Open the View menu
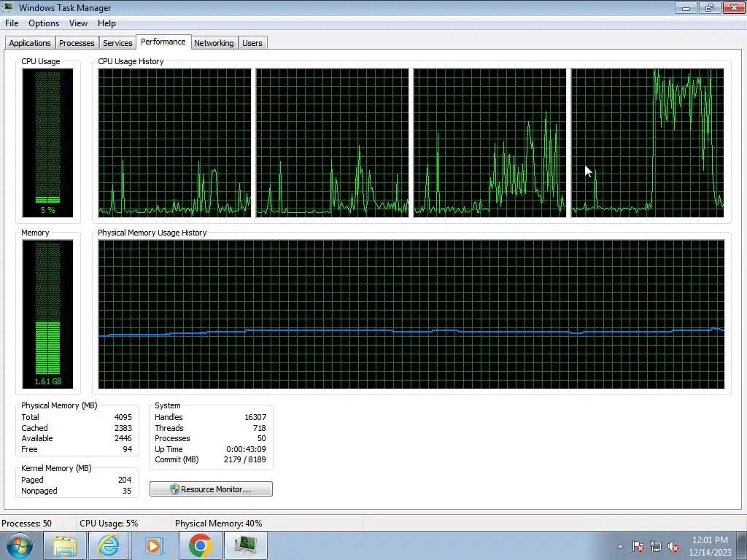Image resolution: width=747 pixels, height=560 pixels. click(78, 23)
